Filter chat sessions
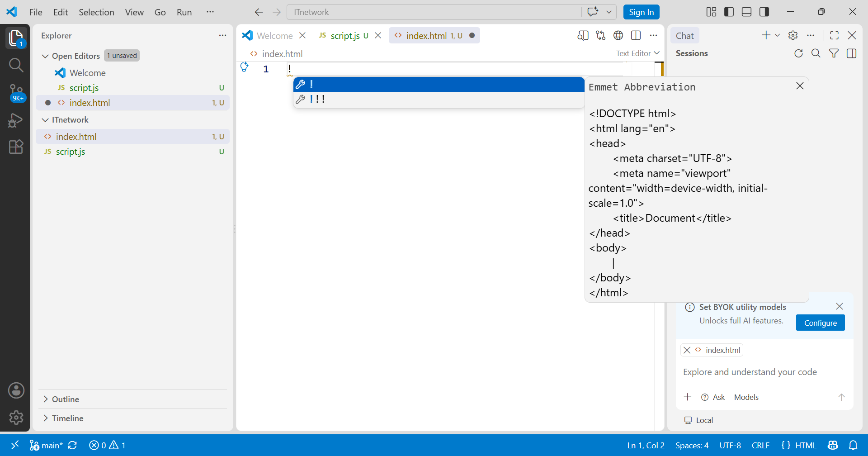The height and width of the screenshot is (456, 868). pos(834,53)
